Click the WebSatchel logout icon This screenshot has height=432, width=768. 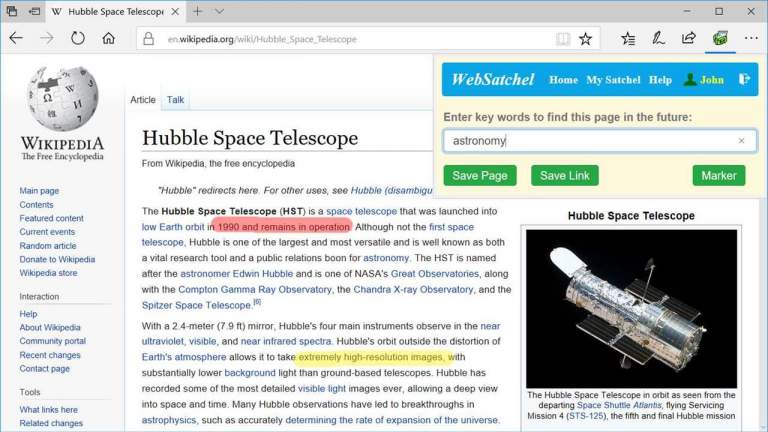[744, 79]
